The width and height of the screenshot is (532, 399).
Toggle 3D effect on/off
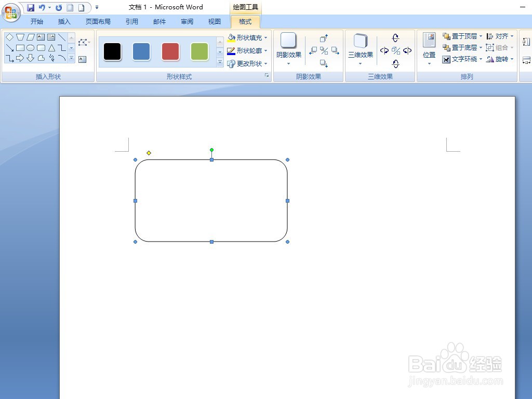pos(395,50)
